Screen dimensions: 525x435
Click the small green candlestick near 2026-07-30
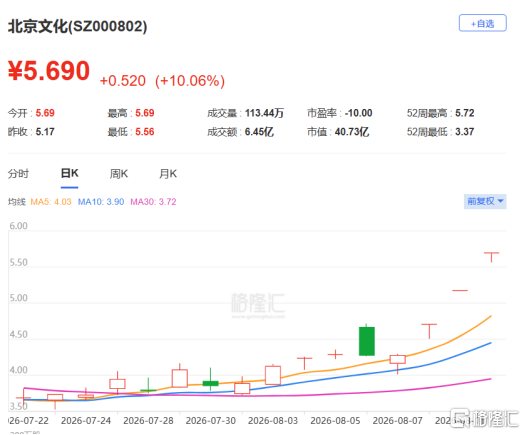(211, 383)
